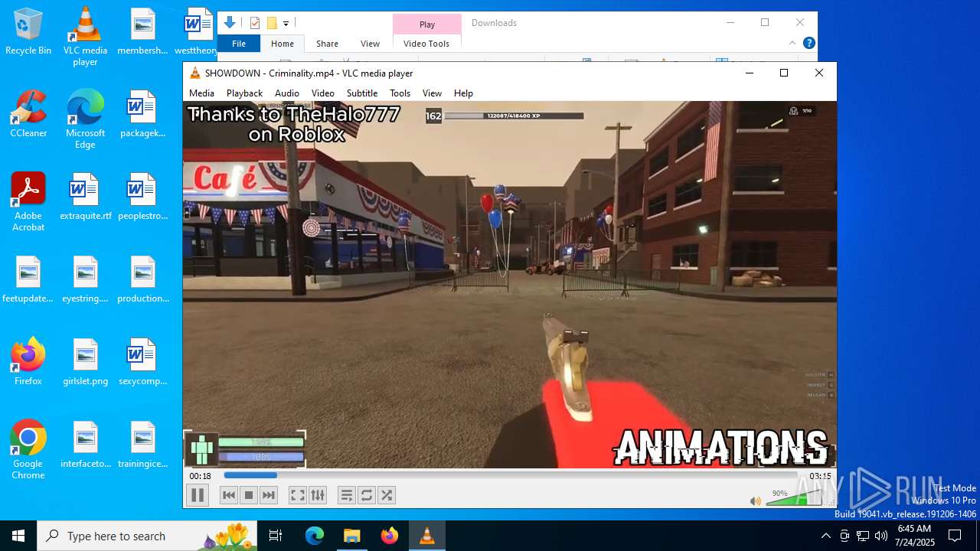Screen dimensions: 980x551
Task: Open File tab in Downloads window
Action: click(x=239, y=44)
